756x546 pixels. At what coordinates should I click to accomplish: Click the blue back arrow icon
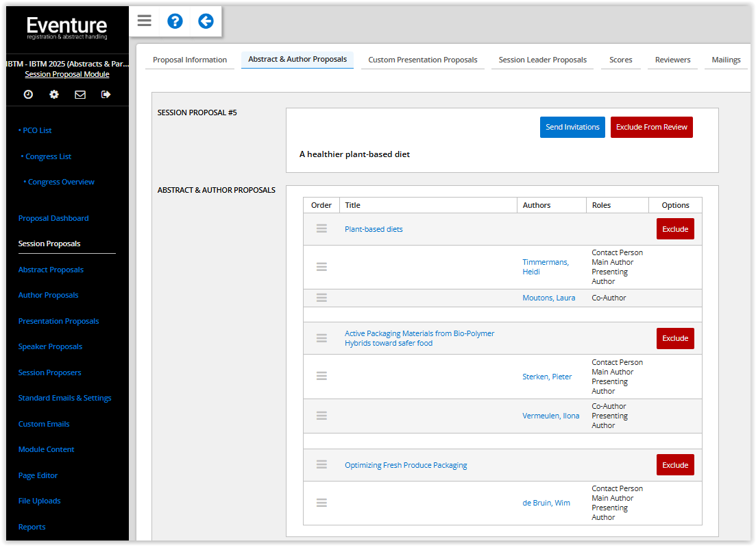pos(206,21)
